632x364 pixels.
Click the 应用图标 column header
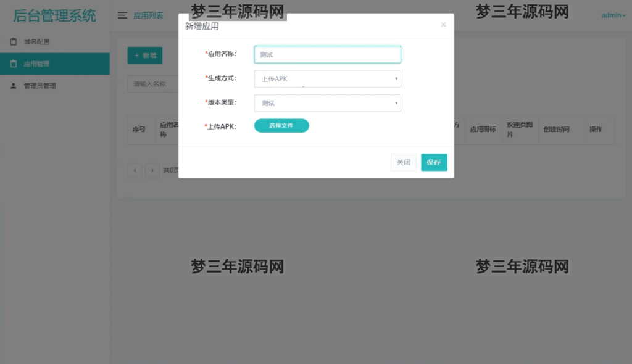tap(483, 130)
